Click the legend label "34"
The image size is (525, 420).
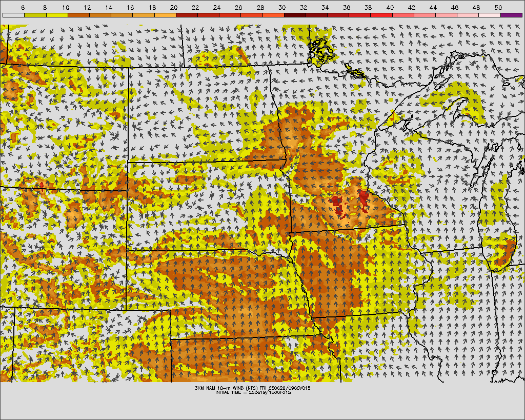tap(325, 7)
